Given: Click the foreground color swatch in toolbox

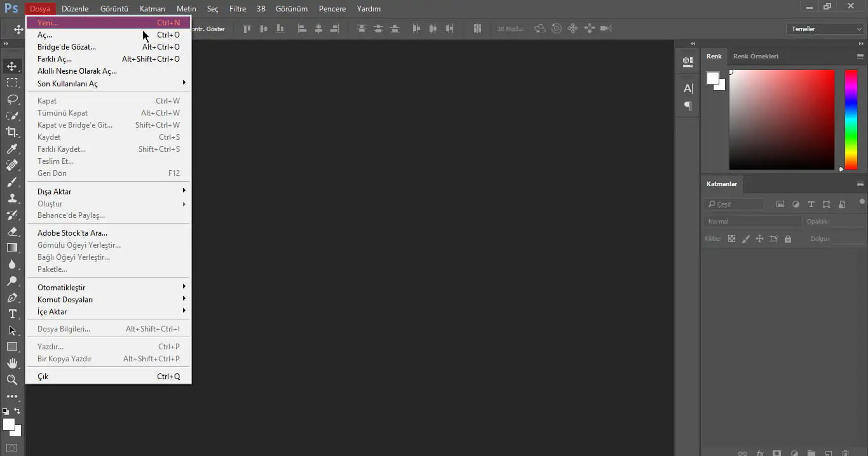Looking at the screenshot, I should 9,424.
